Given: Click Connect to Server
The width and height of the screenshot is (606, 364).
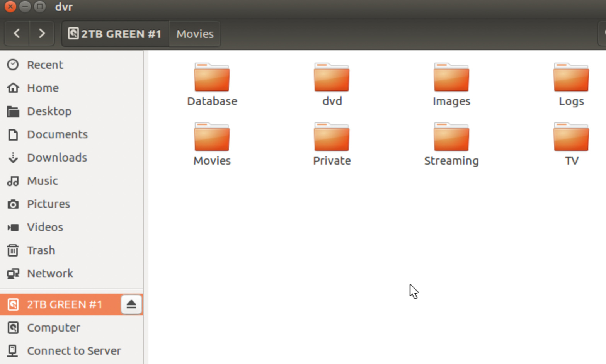Looking at the screenshot, I should click(x=74, y=351).
